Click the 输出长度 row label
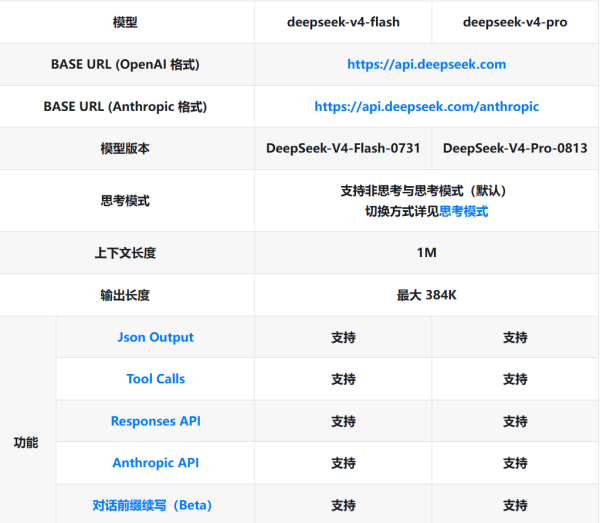600x523 pixels. (125, 295)
